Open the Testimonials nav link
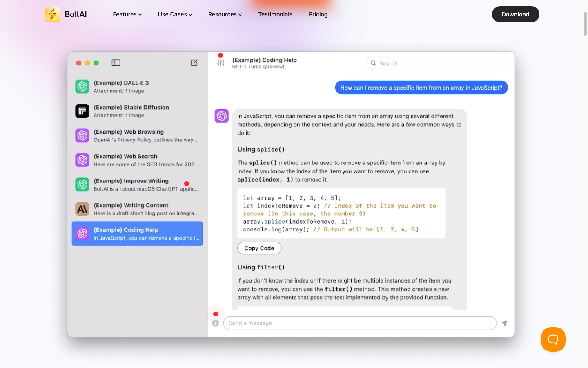The height and width of the screenshot is (368, 588). (275, 14)
